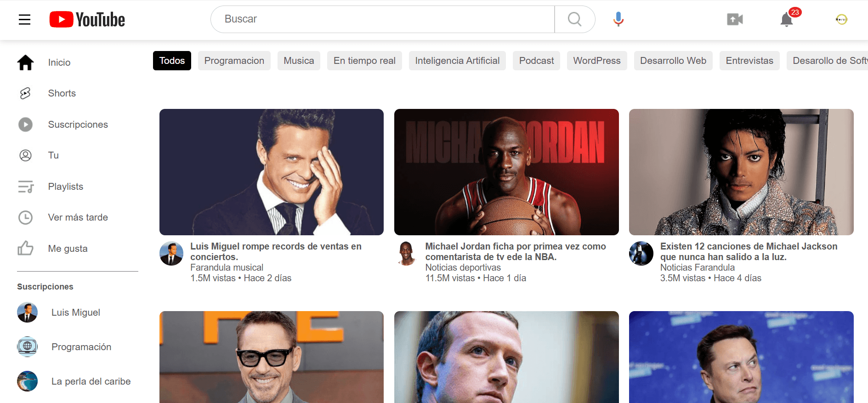Screen dimensions: 868x403
Task: Click title 'Luis Miguel rompe records de ventas'
Action: (x=276, y=251)
